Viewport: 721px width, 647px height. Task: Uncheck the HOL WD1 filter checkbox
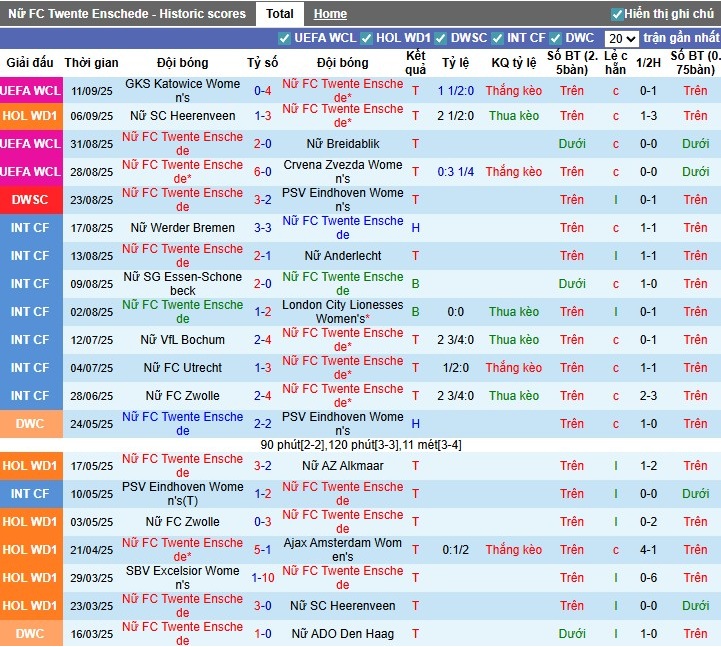click(367, 38)
